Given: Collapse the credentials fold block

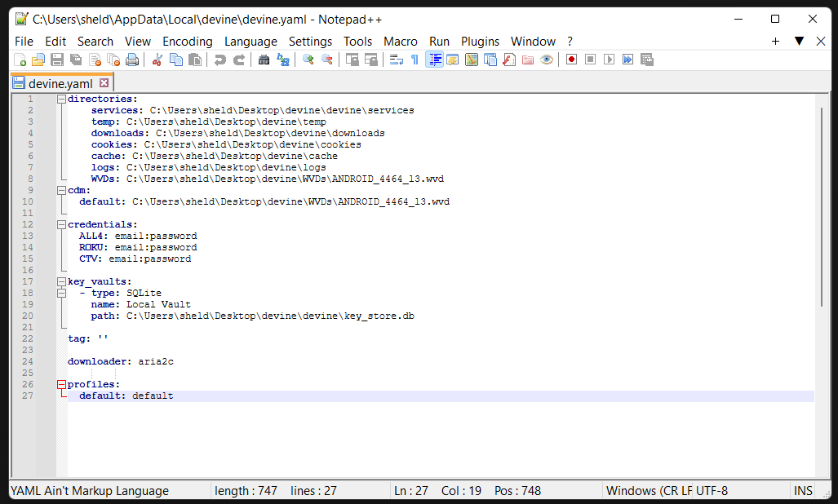Looking at the screenshot, I should click(x=61, y=224).
